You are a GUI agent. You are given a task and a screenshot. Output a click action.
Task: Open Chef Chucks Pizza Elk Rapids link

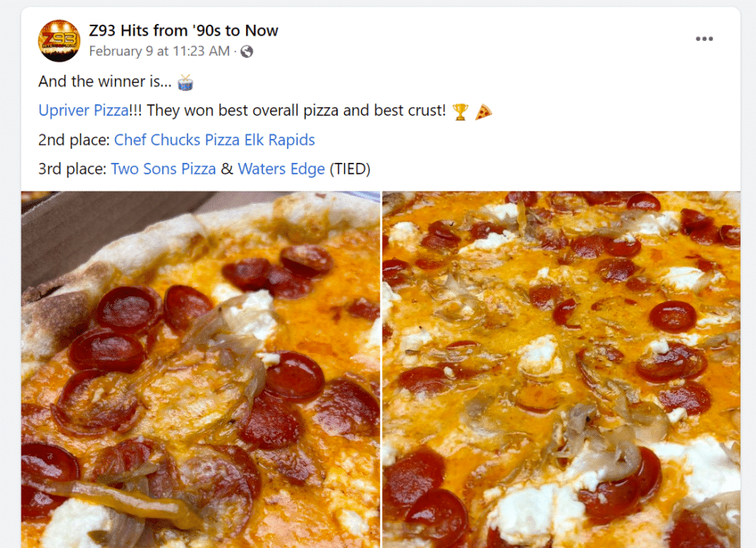point(214,140)
